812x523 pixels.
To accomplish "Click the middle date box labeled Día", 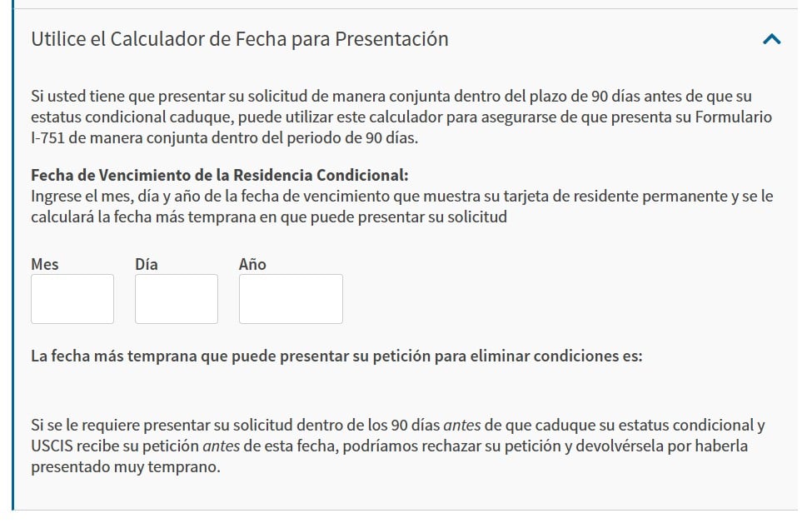I will (176, 298).
